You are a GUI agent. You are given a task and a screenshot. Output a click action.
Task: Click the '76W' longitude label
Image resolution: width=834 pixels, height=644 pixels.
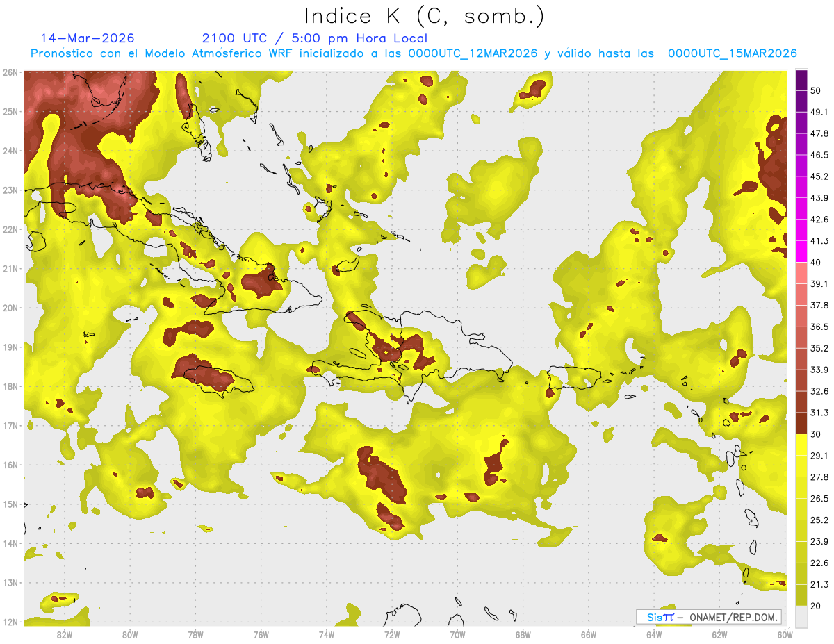tap(261, 634)
